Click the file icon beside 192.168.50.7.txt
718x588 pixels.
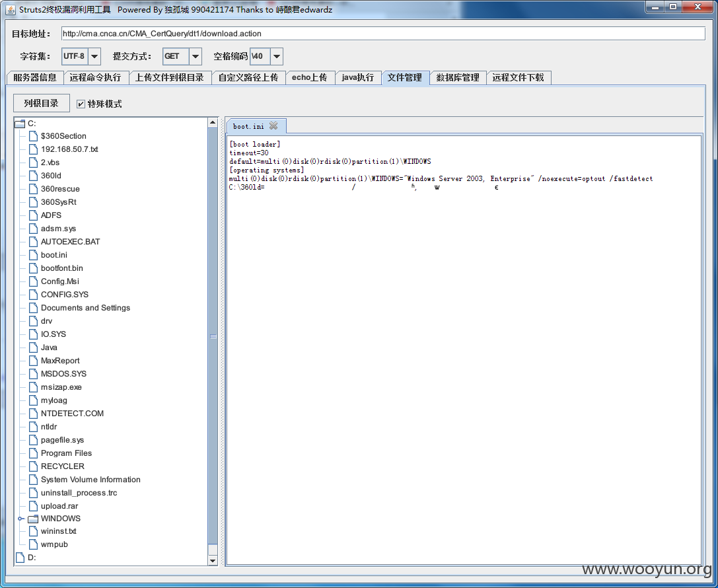tap(33, 149)
